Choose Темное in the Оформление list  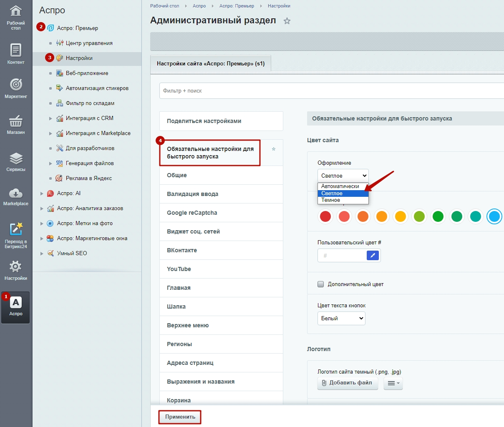(x=343, y=200)
